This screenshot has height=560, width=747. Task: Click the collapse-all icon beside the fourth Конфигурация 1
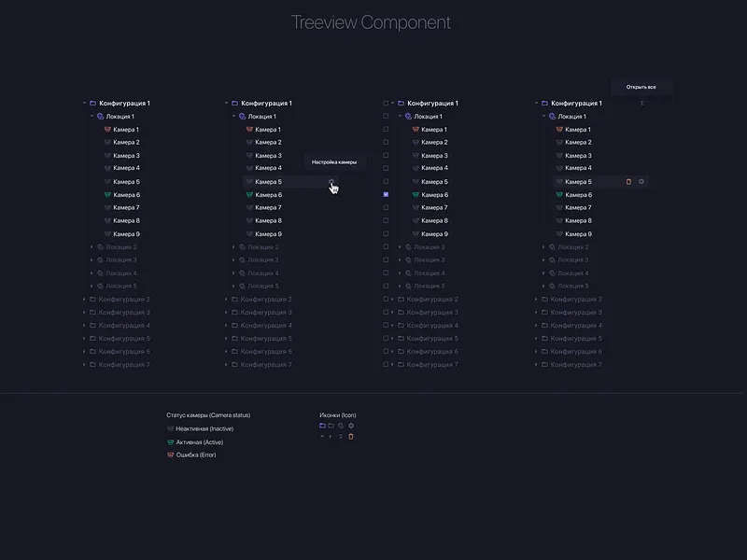[641, 104]
